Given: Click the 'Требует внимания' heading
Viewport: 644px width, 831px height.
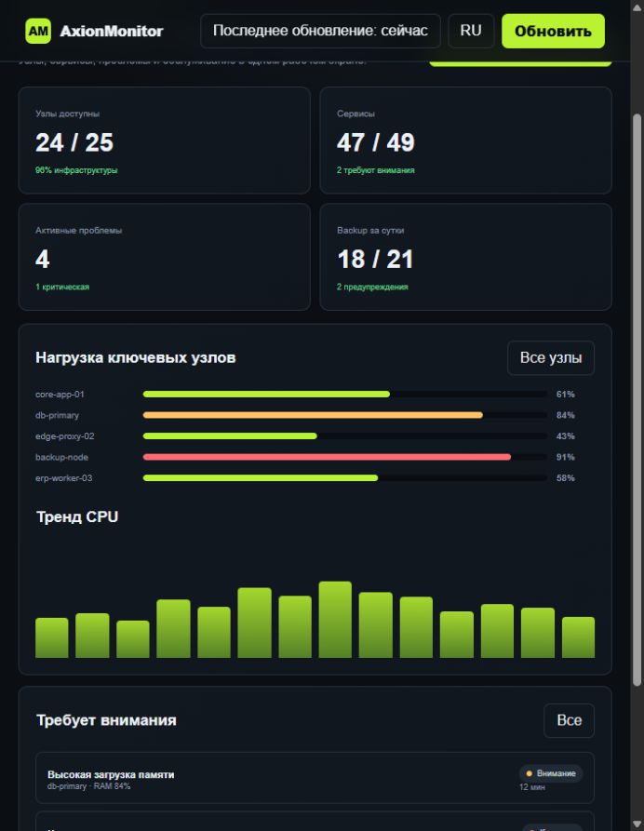Looking at the screenshot, I should pos(106,720).
